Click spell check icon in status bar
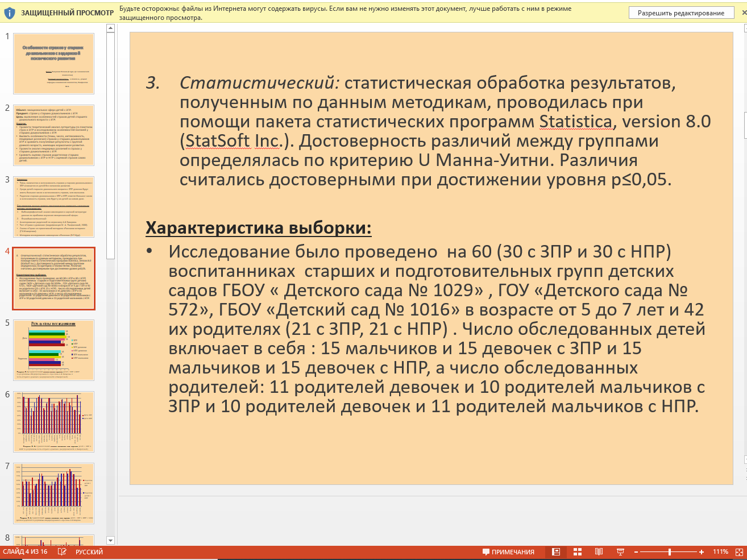 coord(62,552)
